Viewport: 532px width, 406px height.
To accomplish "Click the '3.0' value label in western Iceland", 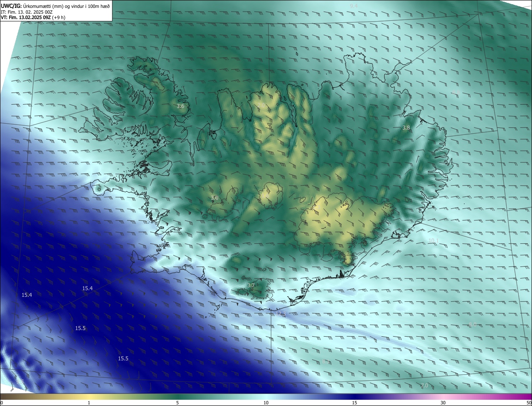I will pyautogui.click(x=214, y=198).
